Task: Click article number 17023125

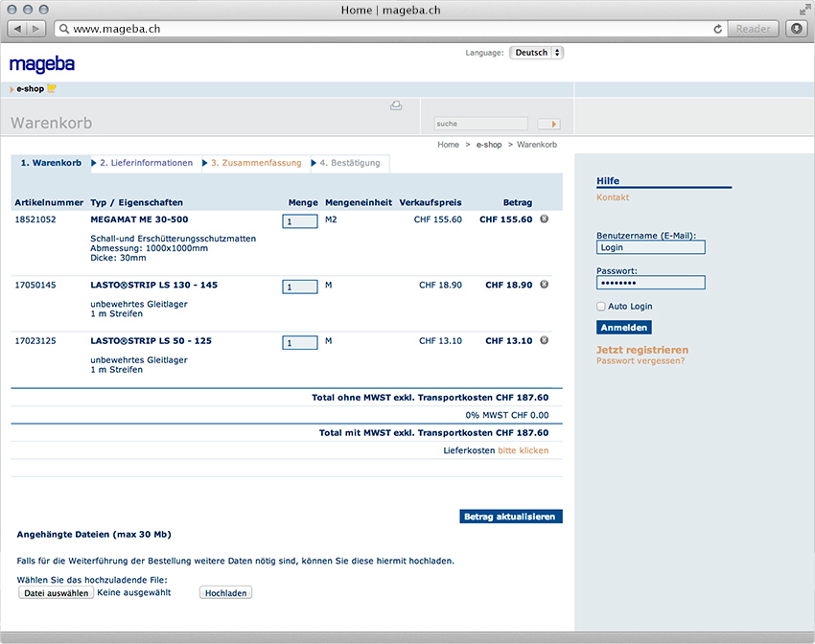Action: tap(35, 341)
